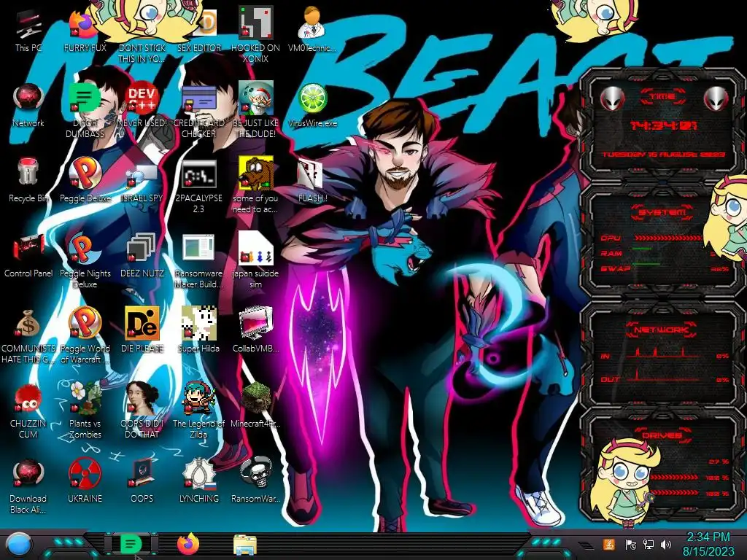Launch Peggle Nights Deluxe
The width and height of the screenshot is (747, 560).
(x=84, y=249)
